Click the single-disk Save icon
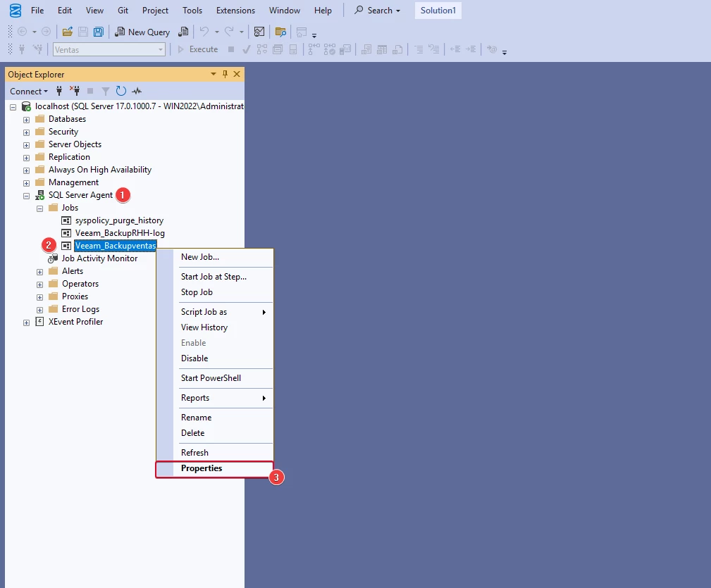This screenshot has width=711, height=588. [83, 32]
